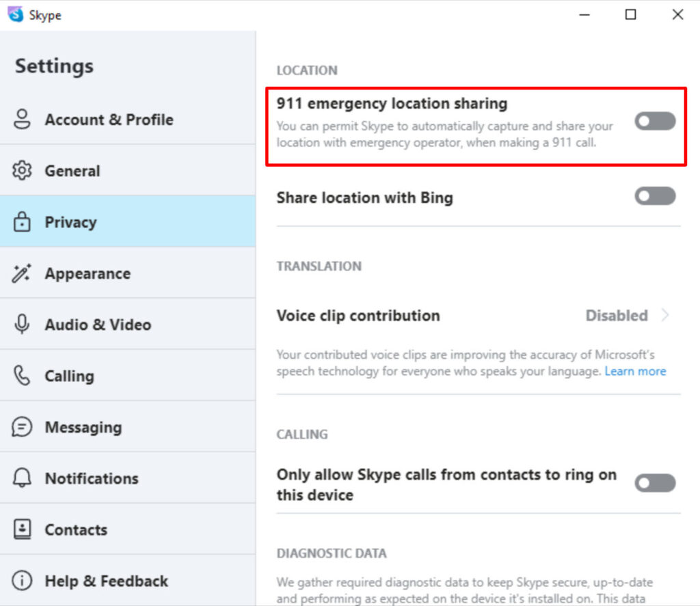Click the Privacy padlock icon
Image resolution: width=700 pixels, height=606 pixels.
coord(23,222)
